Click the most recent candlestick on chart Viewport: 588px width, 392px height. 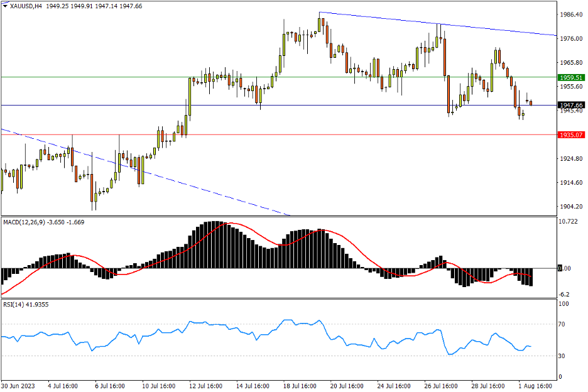pos(531,103)
